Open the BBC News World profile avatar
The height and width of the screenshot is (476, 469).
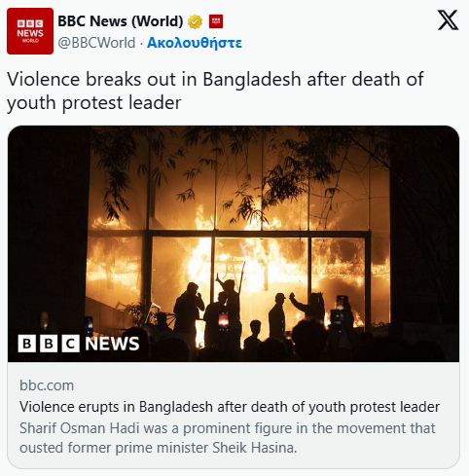(x=30, y=31)
